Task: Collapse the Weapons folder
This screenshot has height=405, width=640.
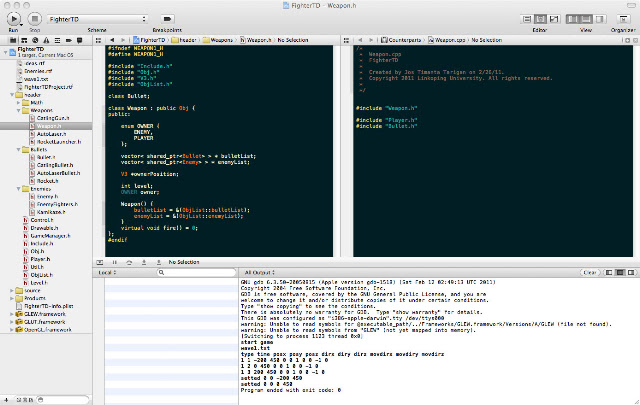Action: pyautogui.click(x=18, y=110)
